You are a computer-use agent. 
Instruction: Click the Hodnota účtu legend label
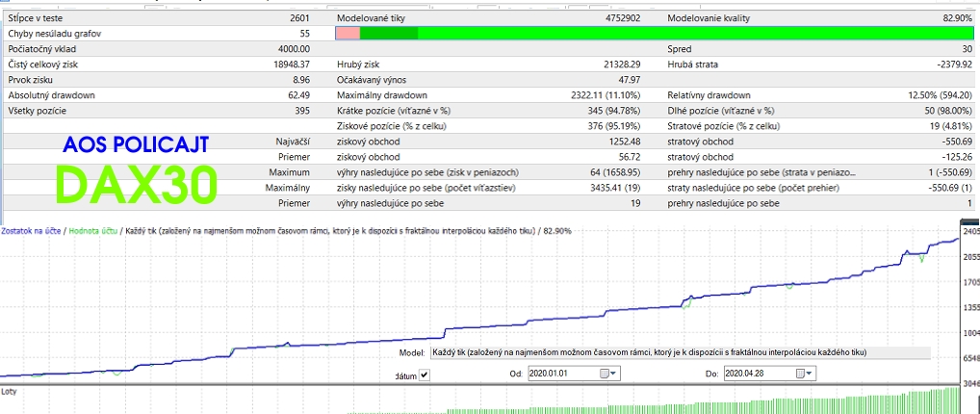pos(93,231)
